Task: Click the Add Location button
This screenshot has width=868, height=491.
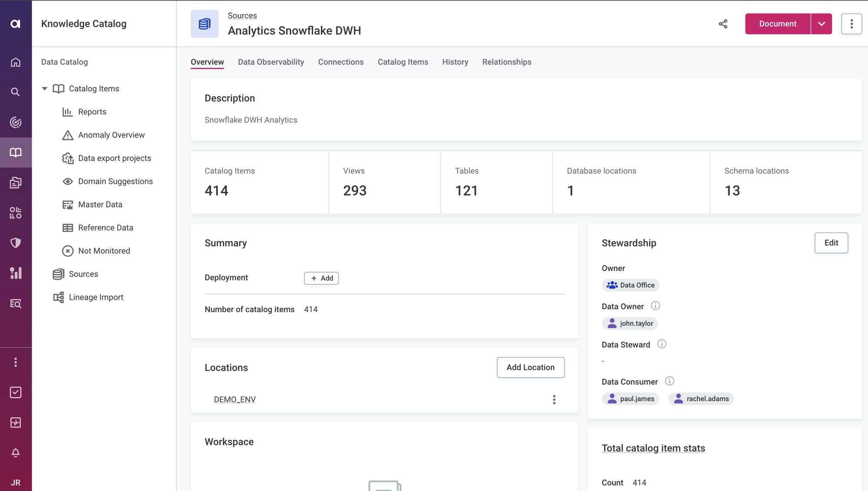Action: 530,367
